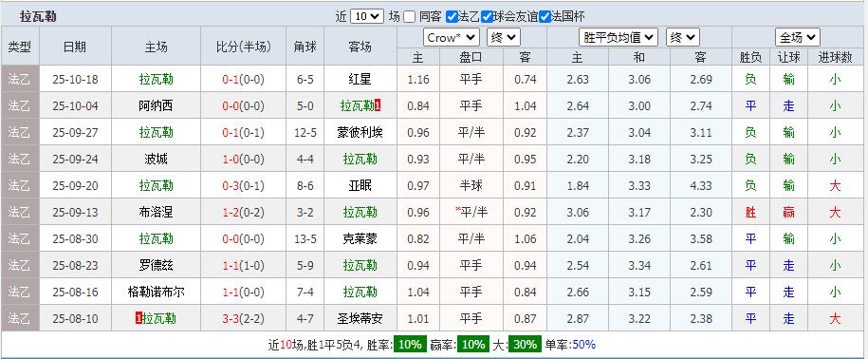This screenshot has width=868, height=359.
Task: Click the red card marker beside 拉瓦勒 on 25-08-10
Action: [x=139, y=318]
